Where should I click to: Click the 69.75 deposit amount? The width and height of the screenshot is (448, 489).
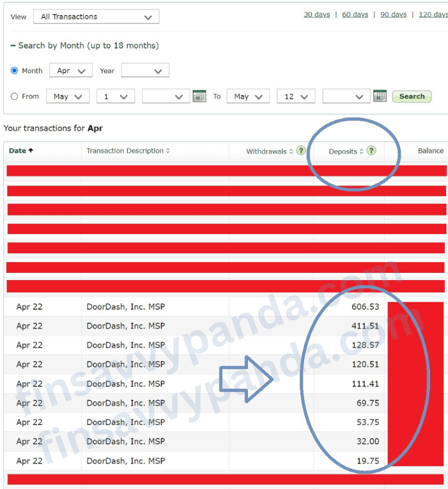368,403
